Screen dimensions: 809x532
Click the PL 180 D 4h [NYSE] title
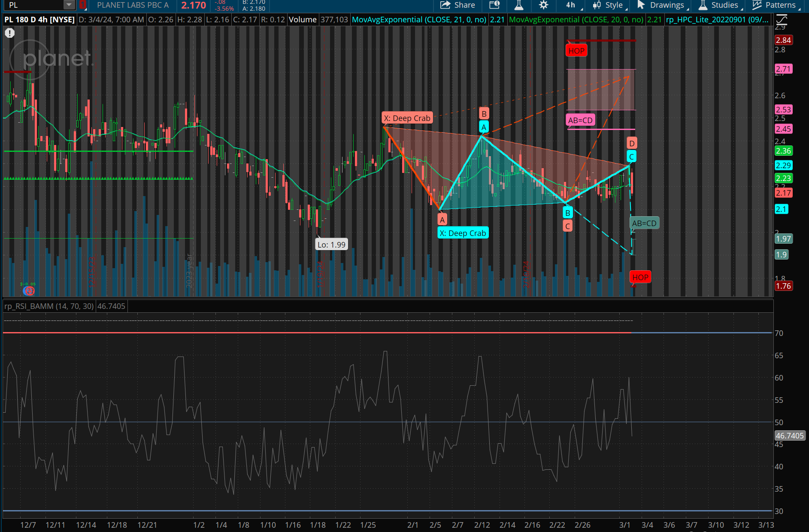pos(39,20)
